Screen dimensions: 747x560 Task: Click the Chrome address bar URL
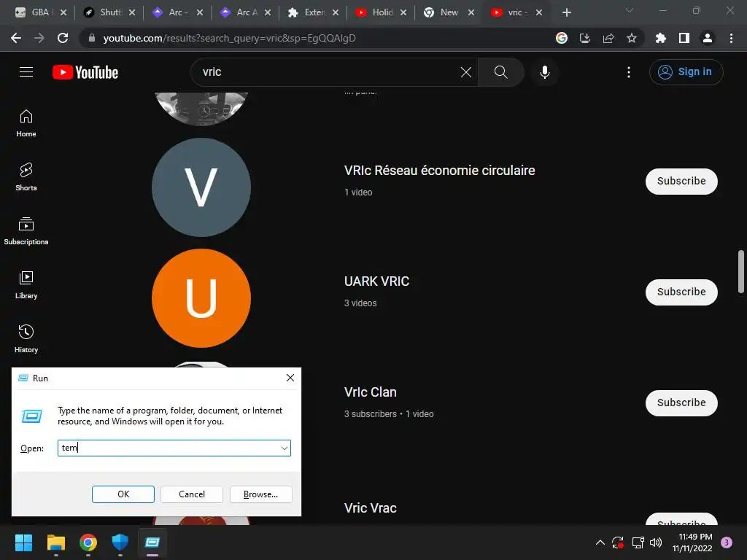pyautogui.click(x=230, y=38)
